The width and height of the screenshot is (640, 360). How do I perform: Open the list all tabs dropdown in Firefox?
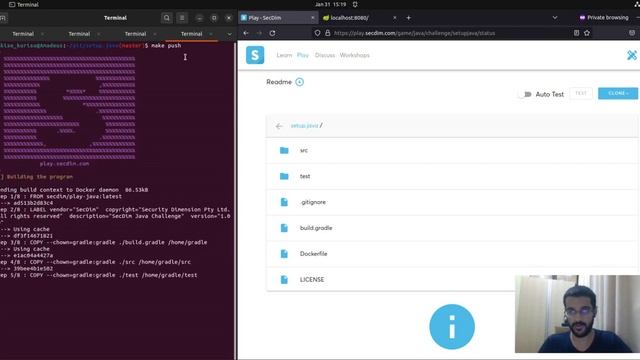click(x=555, y=18)
